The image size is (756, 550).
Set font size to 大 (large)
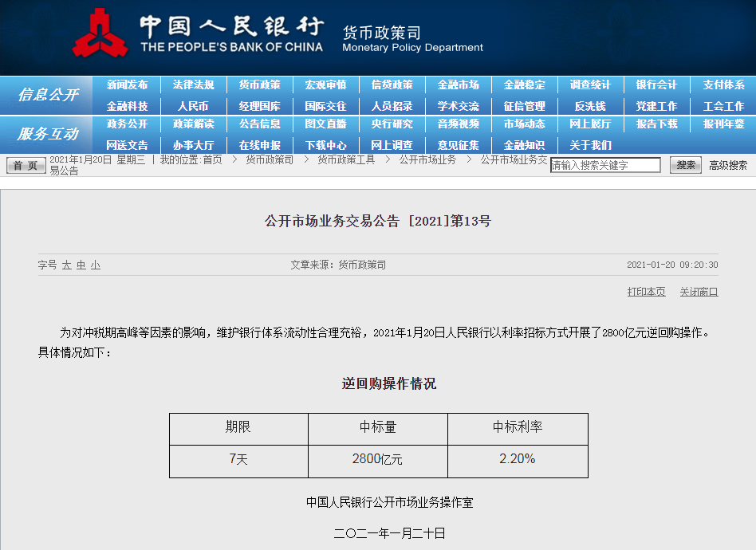coord(67,265)
